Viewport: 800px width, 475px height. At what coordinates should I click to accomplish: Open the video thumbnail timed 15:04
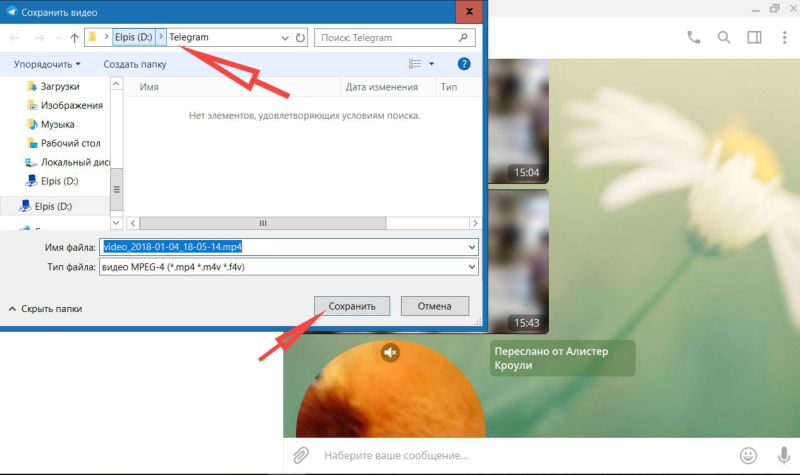point(518,121)
